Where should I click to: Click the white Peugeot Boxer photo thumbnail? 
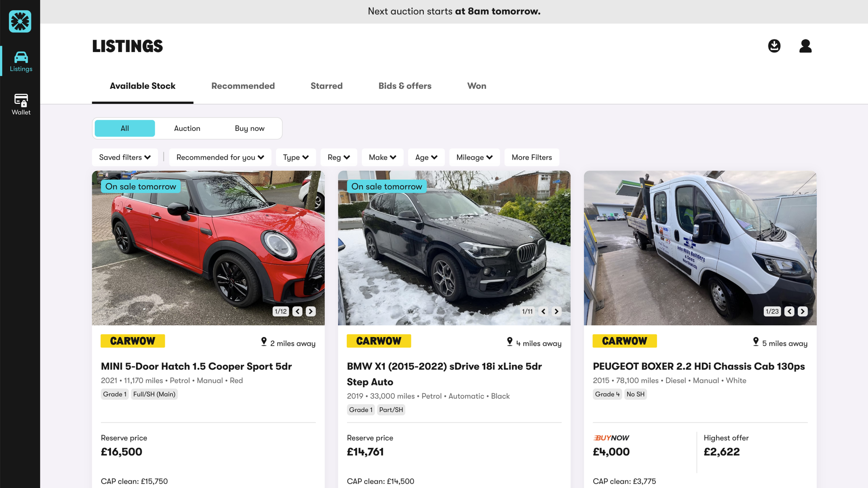pyautogui.click(x=700, y=248)
